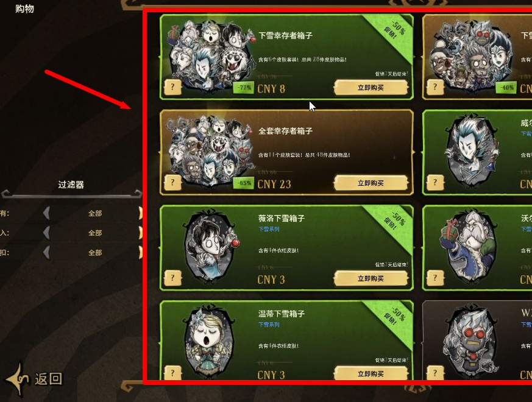The image size is (532, 402).
Task: Click the question mark on robot WX card
Action: coord(435,373)
